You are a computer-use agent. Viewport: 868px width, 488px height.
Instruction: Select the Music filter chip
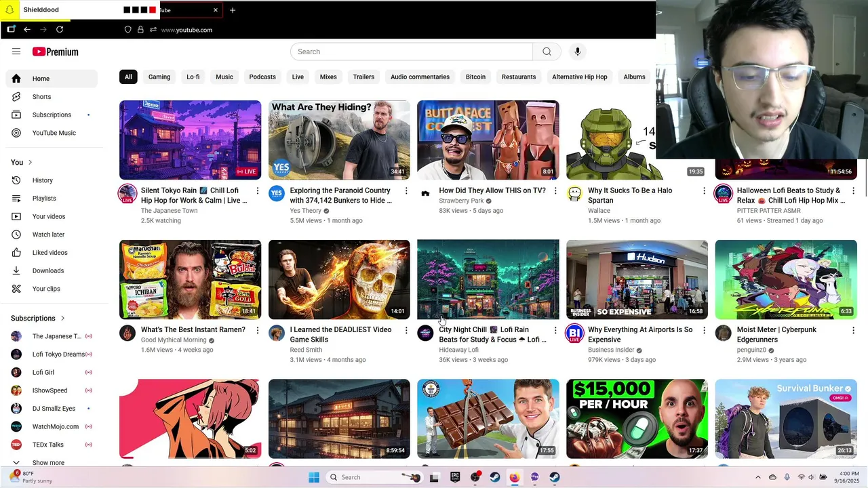[x=224, y=77]
